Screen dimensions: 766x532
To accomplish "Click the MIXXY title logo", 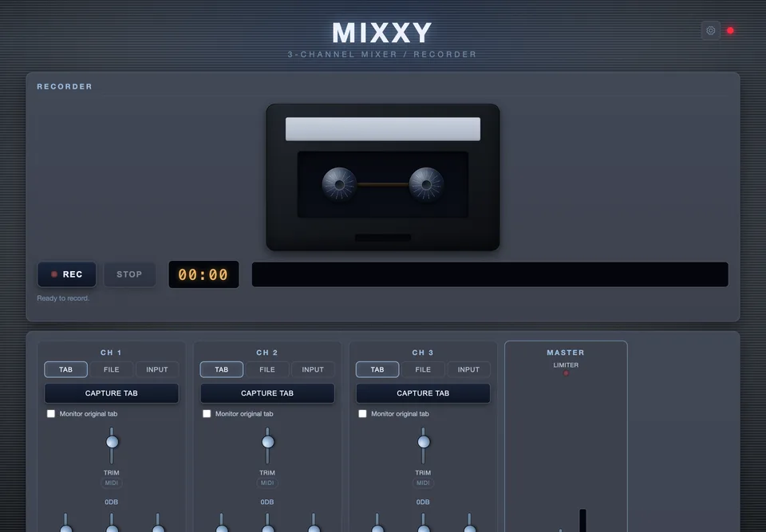I will pos(382,33).
